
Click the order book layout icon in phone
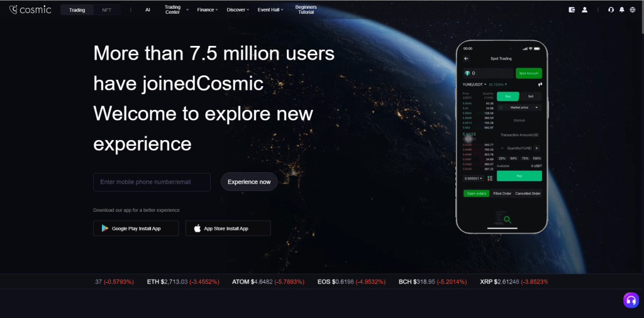point(490,178)
